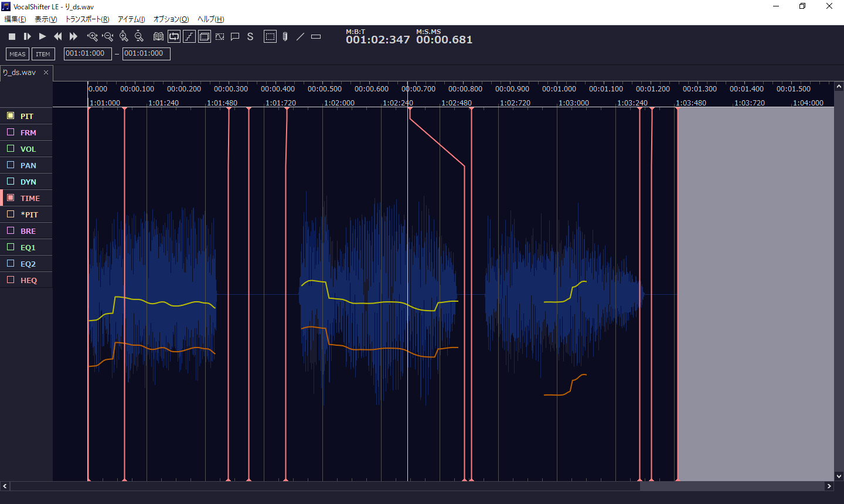This screenshot has height=504, width=844.
Task: Select the dashed rectangle selection tool
Action: click(270, 36)
